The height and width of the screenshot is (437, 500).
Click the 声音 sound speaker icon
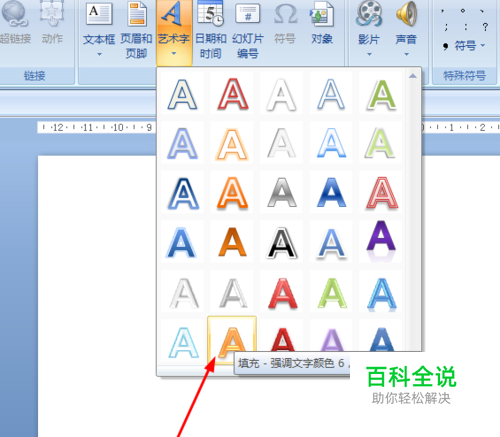tap(406, 14)
